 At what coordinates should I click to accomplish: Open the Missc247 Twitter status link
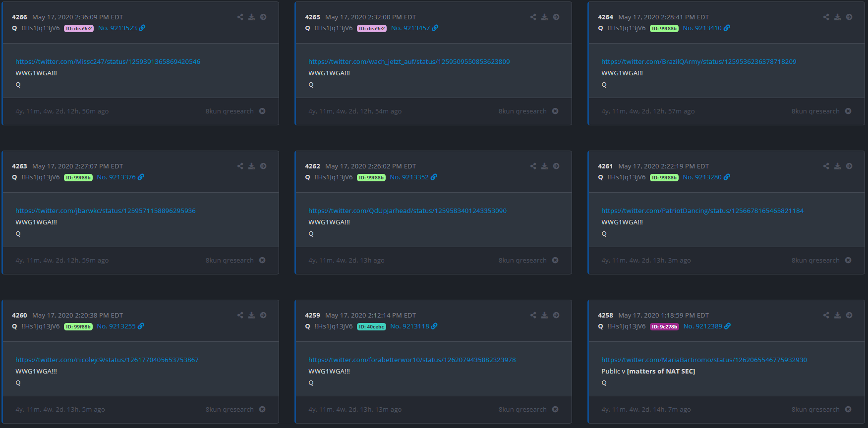tap(108, 61)
